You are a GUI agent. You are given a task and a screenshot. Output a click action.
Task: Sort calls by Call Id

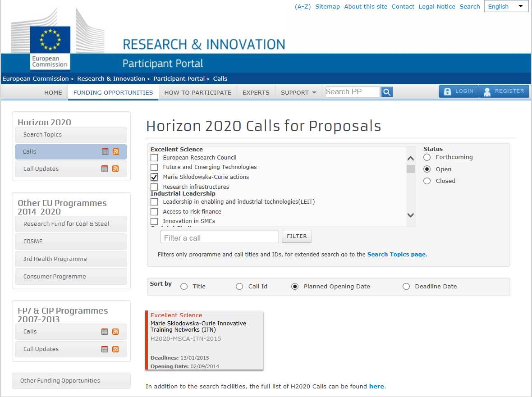pos(239,287)
